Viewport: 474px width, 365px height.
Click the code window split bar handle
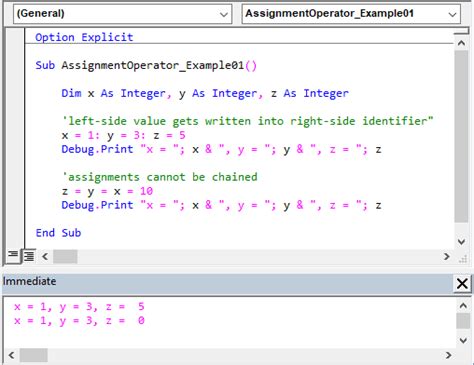(x=461, y=32)
